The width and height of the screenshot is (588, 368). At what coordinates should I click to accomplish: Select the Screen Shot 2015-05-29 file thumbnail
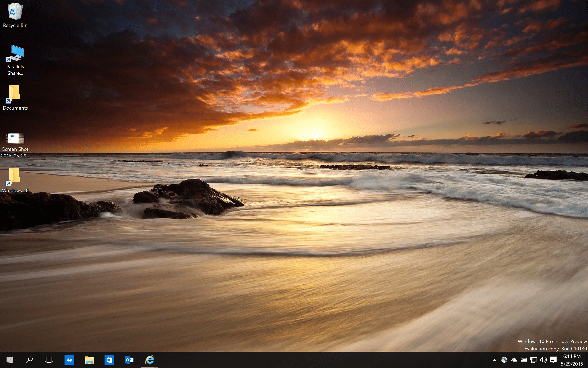(x=15, y=138)
